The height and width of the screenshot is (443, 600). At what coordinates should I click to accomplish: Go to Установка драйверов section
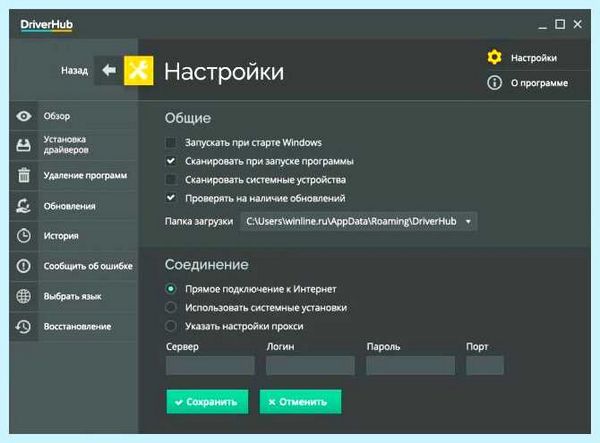point(73,145)
